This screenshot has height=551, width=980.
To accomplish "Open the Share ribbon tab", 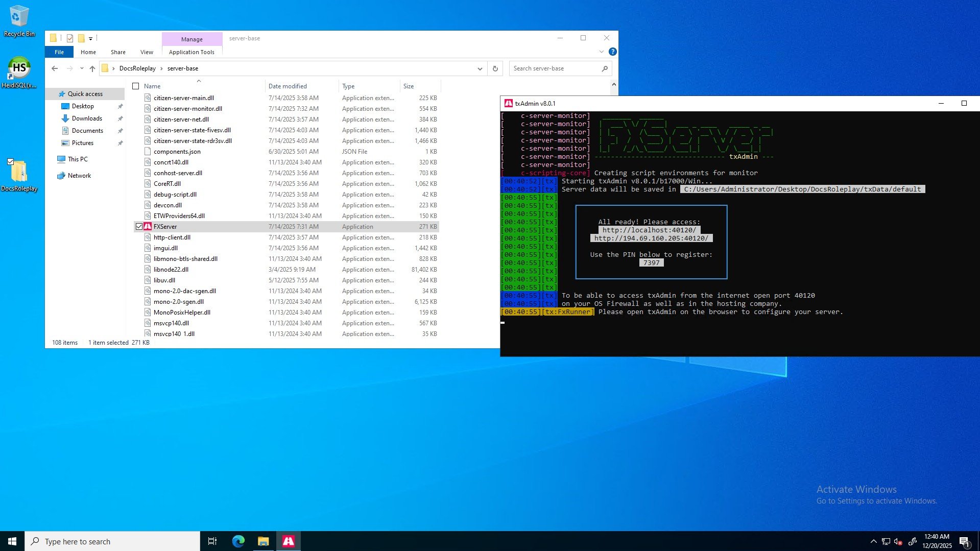I will pos(118,52).
